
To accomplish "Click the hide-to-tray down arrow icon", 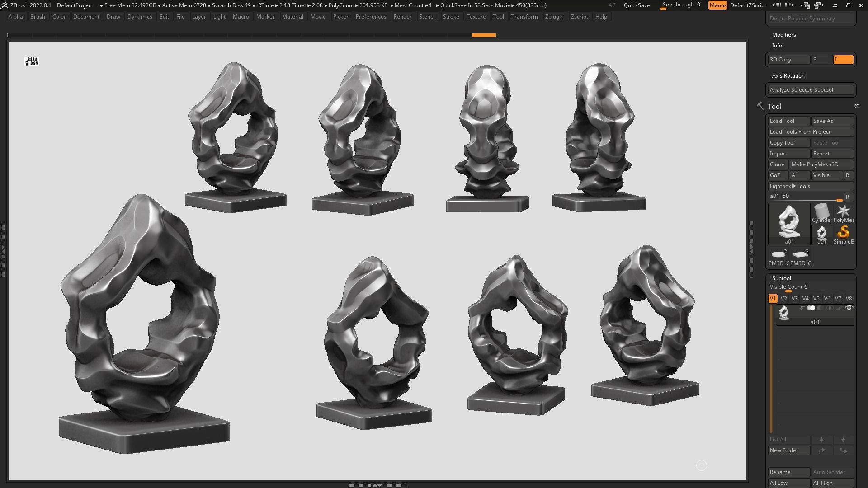I will (835, 5).
